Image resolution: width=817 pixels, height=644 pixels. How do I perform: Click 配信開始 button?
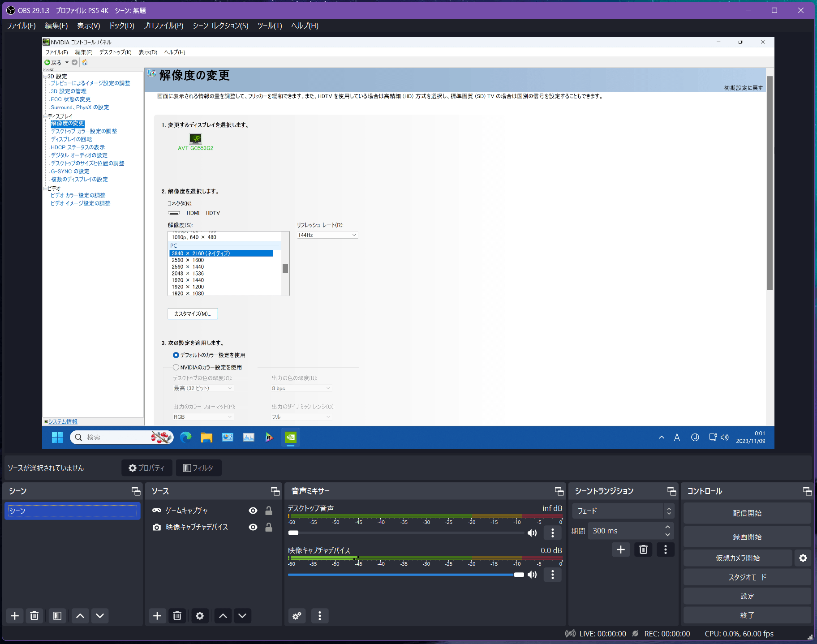(x=747, y=513)
